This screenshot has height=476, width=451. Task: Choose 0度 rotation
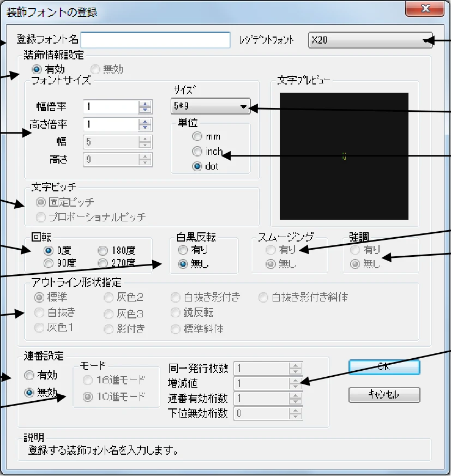point(49,250)
